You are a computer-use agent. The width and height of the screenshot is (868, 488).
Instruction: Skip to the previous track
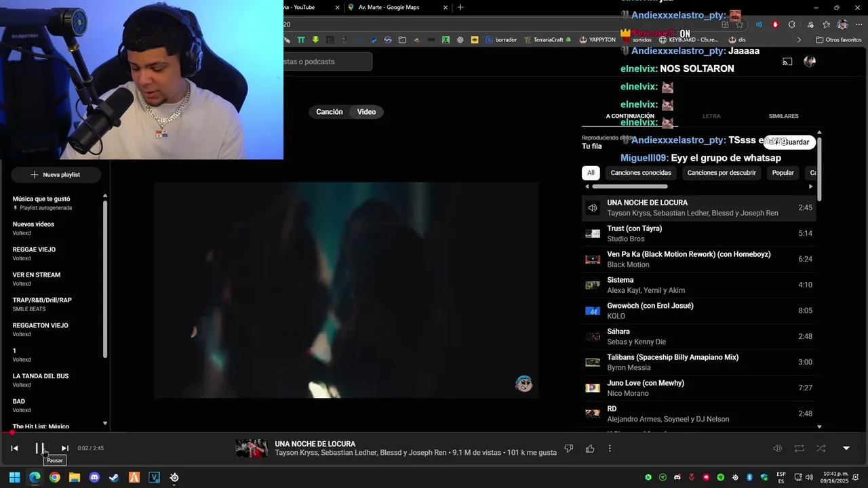pos(14,448)
